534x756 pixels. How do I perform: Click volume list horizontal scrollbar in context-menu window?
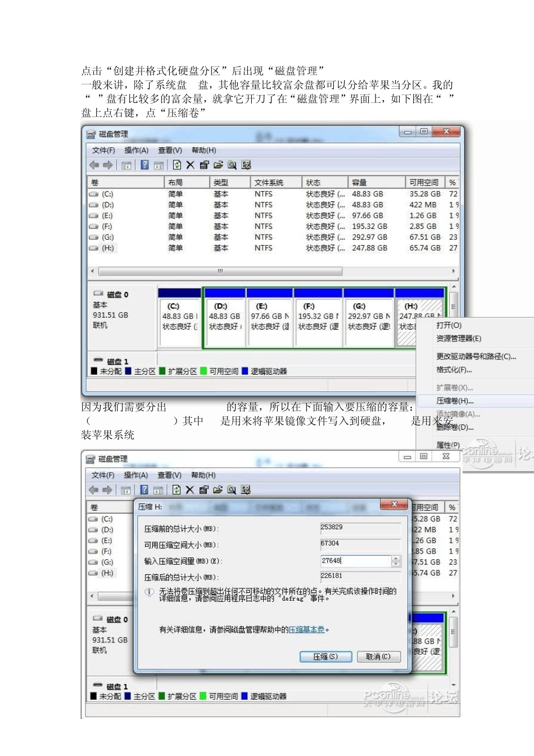pyautogui.click(x=220, y=271)
